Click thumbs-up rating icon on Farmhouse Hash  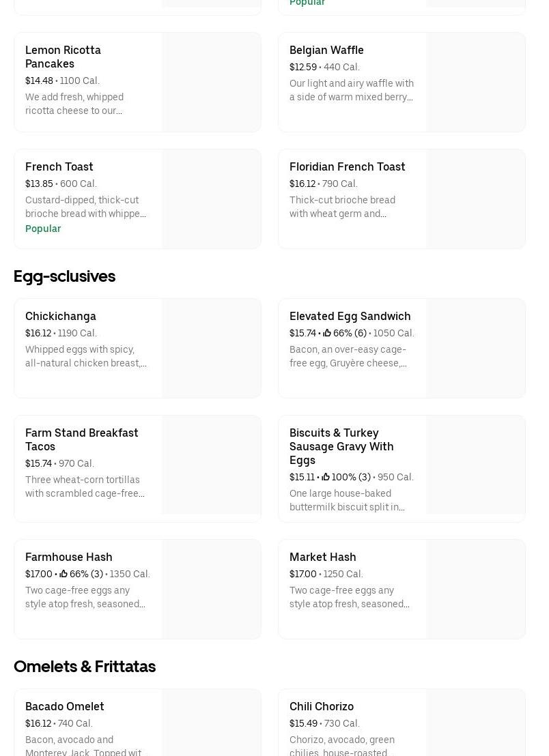click(64, 574)
